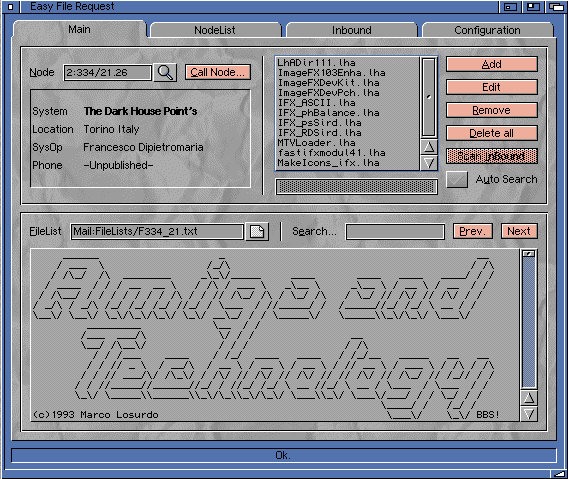Click the window close gadget at top left
568x479 pixels.
pos(11,7)
